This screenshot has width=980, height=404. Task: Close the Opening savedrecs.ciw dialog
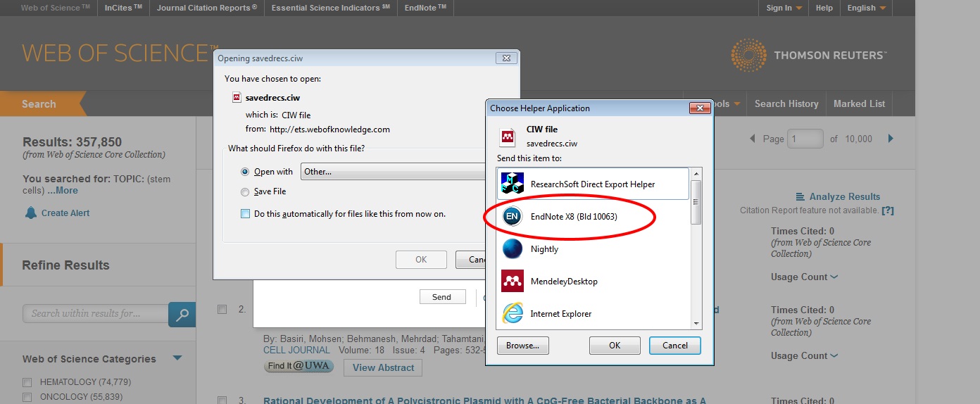(x=506, y=58)
